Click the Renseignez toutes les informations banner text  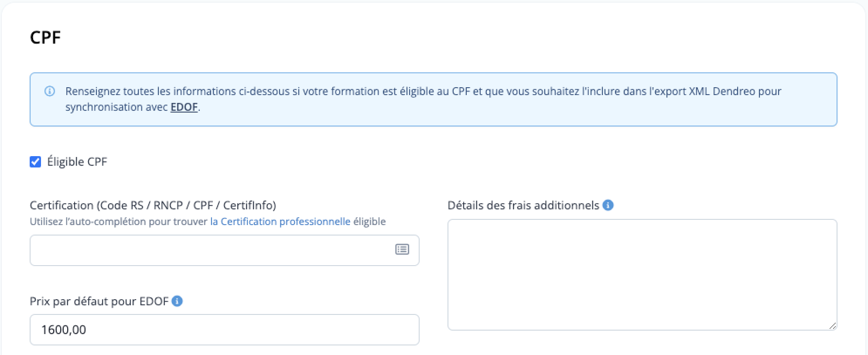coord(423,91)
